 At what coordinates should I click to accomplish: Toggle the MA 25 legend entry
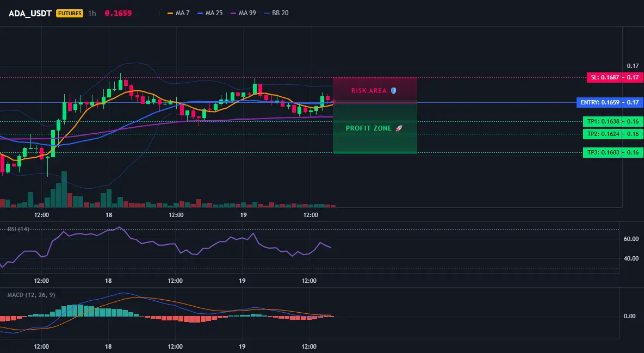210,13
